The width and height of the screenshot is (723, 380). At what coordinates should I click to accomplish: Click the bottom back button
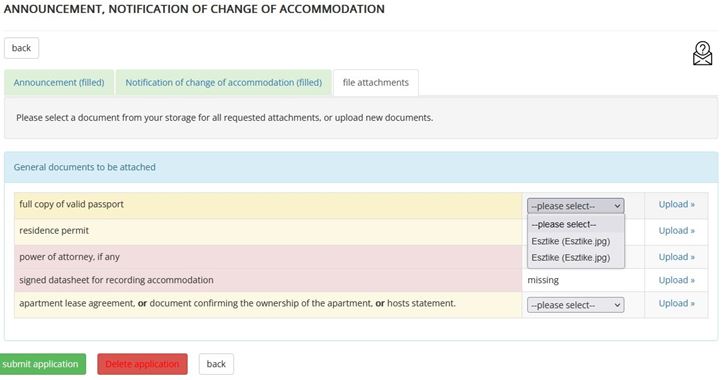216,364
